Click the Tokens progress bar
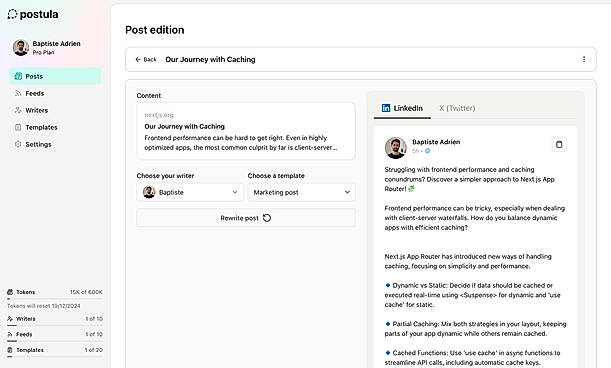 [55, 299]
